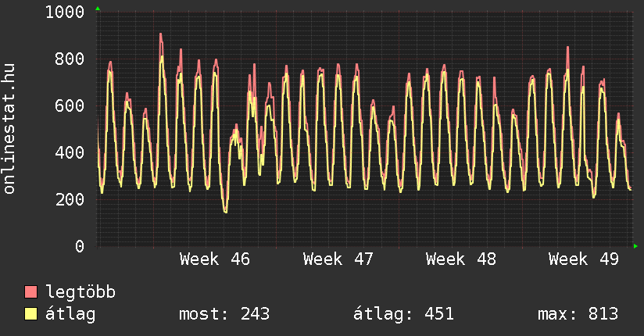Click the Week 48 axis label

coord(461,259)
